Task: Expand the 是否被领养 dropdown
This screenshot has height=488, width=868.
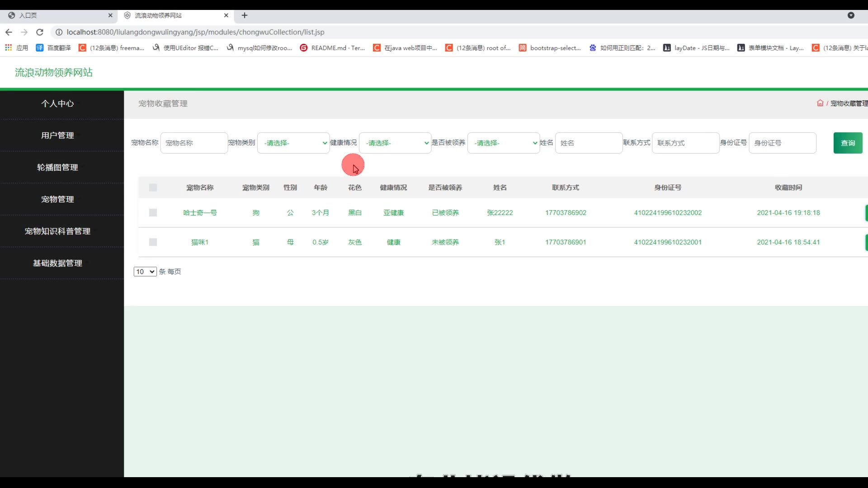Action: pos(503,143)
